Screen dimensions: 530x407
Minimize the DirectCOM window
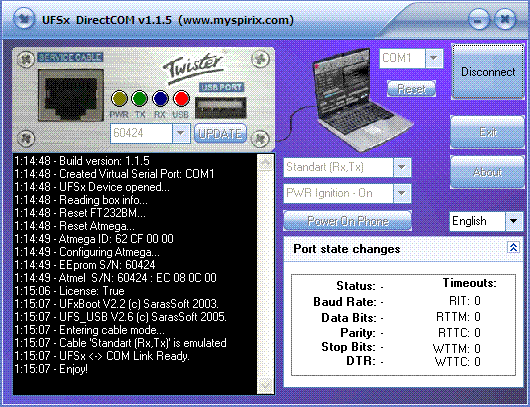478,19
